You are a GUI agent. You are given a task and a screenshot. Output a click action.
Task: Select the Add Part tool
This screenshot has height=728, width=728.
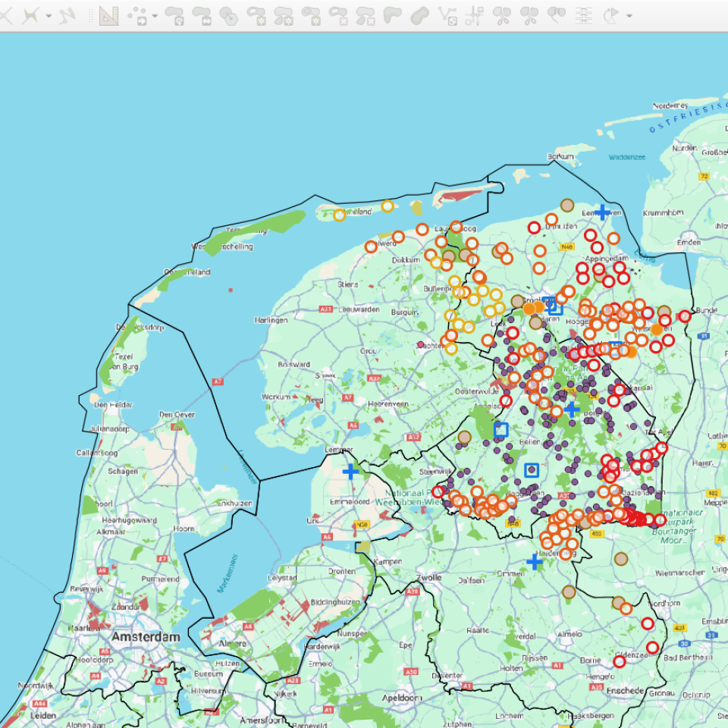pos(284,15)
